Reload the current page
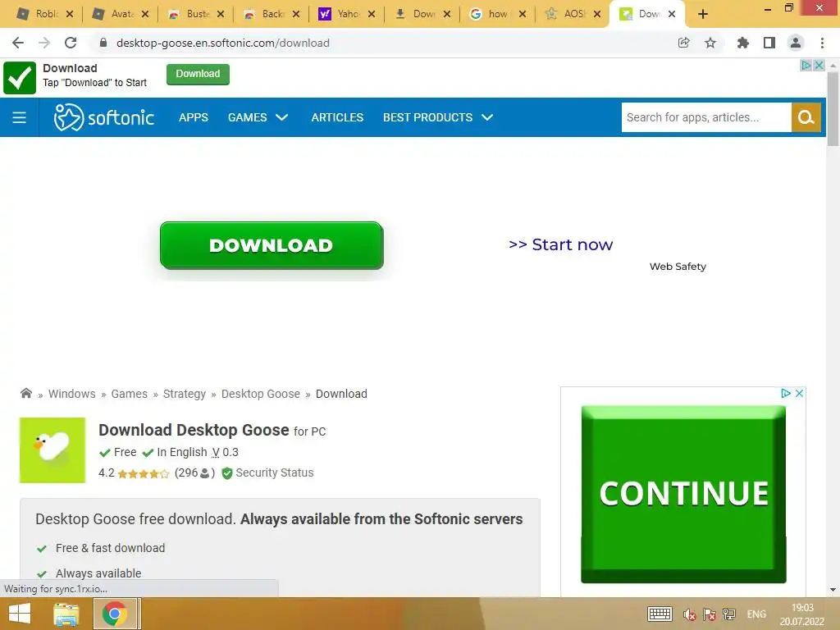The width and height of the screenshot is (840, 630). click(71, 43)
